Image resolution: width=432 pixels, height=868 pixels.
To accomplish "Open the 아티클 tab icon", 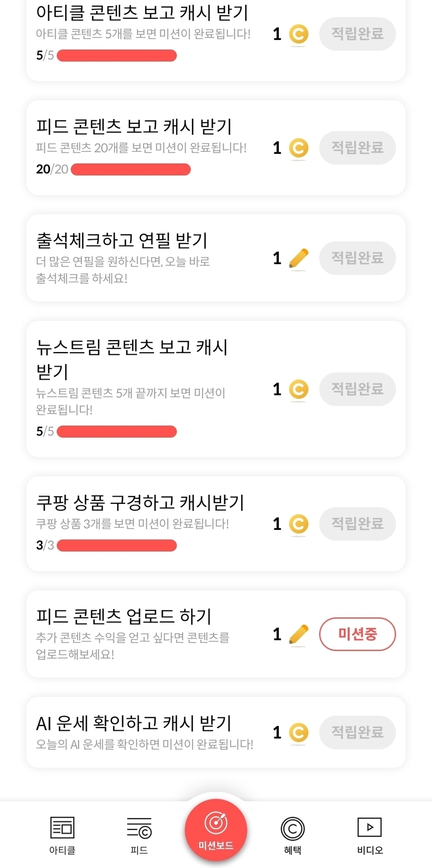I will (x=62, y=828).
